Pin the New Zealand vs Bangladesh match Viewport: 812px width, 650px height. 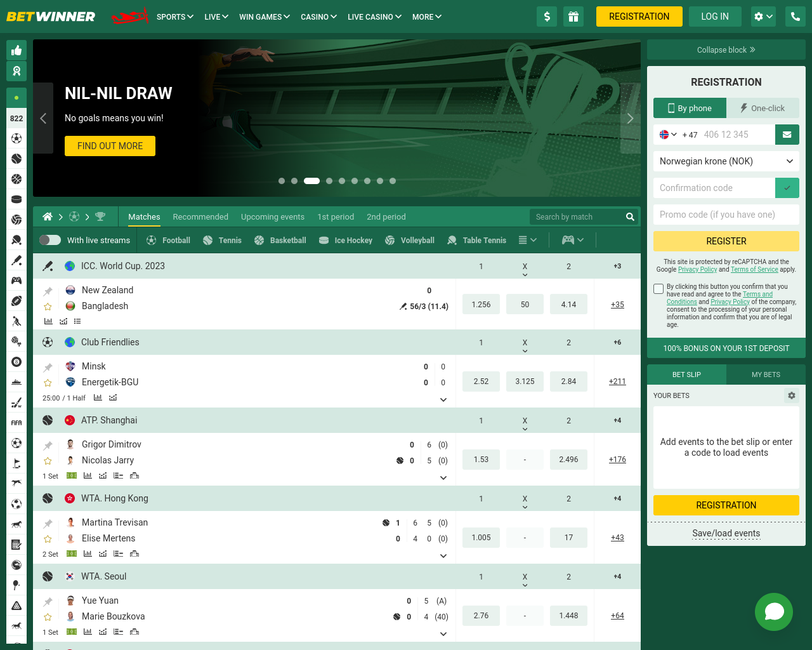coord(48,291)
